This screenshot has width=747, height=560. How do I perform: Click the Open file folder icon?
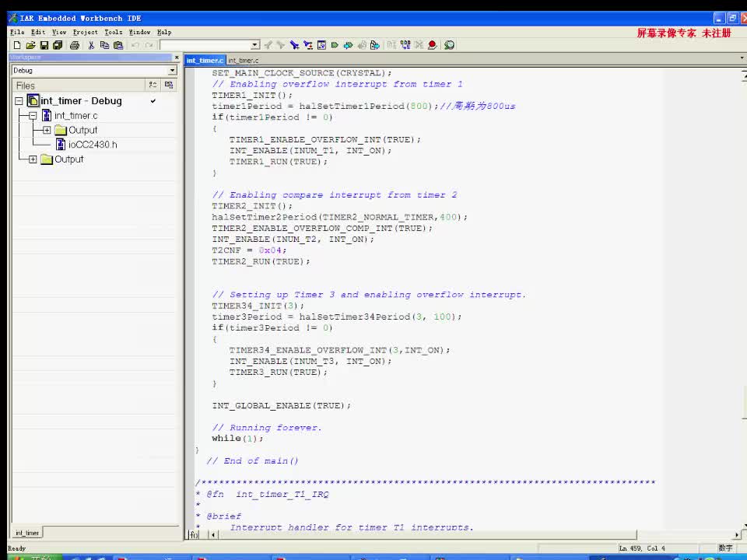point(30,45)
